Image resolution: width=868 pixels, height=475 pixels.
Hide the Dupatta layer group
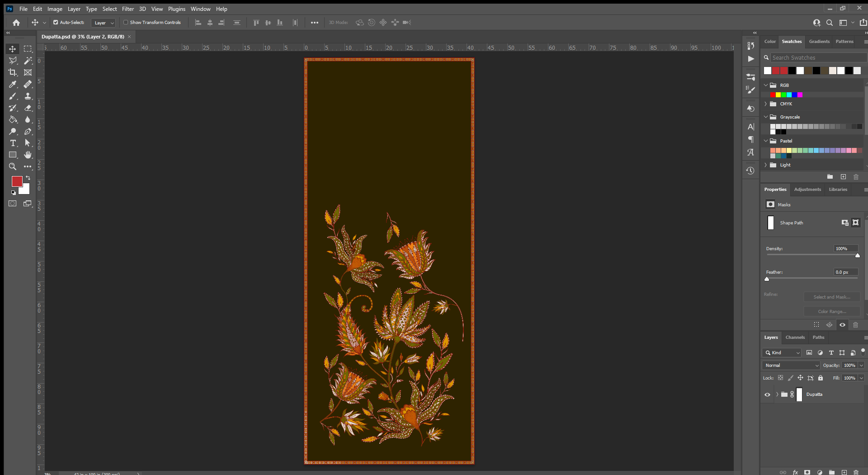pyautogui.click(x=767, y=394)
